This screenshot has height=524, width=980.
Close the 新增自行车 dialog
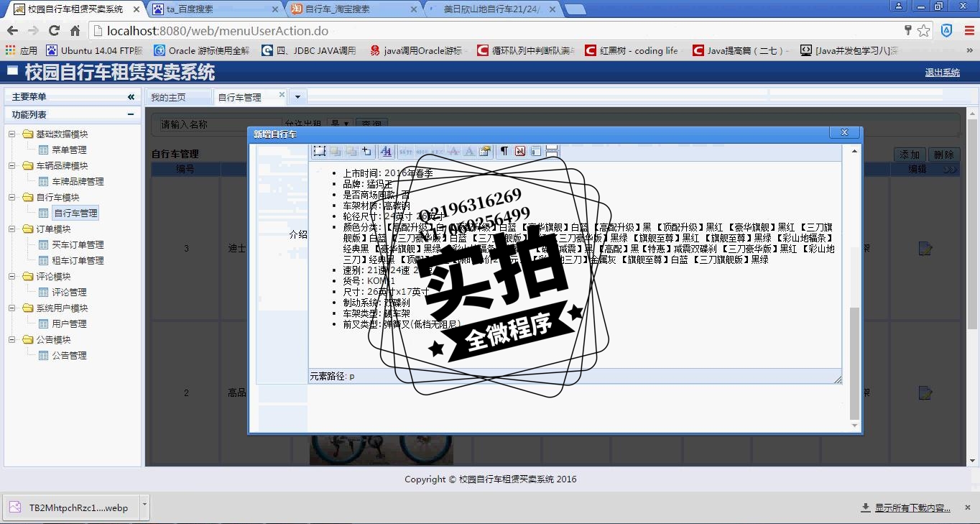click(x=844, y=133)
